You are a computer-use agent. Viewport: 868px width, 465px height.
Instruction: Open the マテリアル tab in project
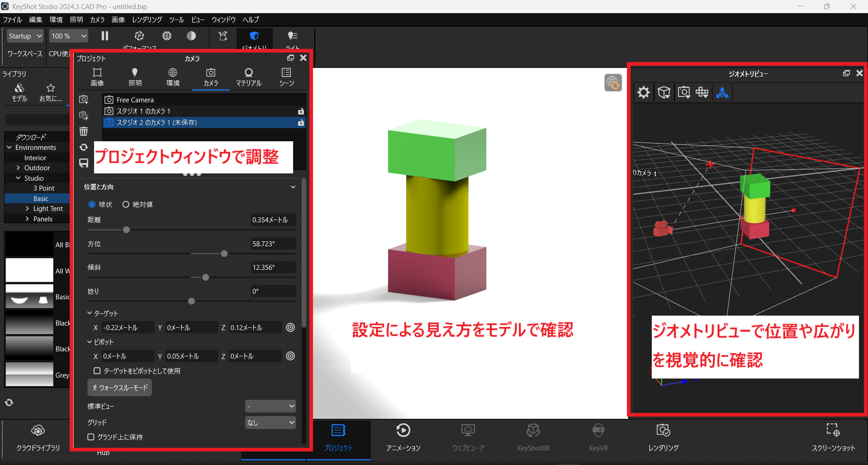[249, 77]
